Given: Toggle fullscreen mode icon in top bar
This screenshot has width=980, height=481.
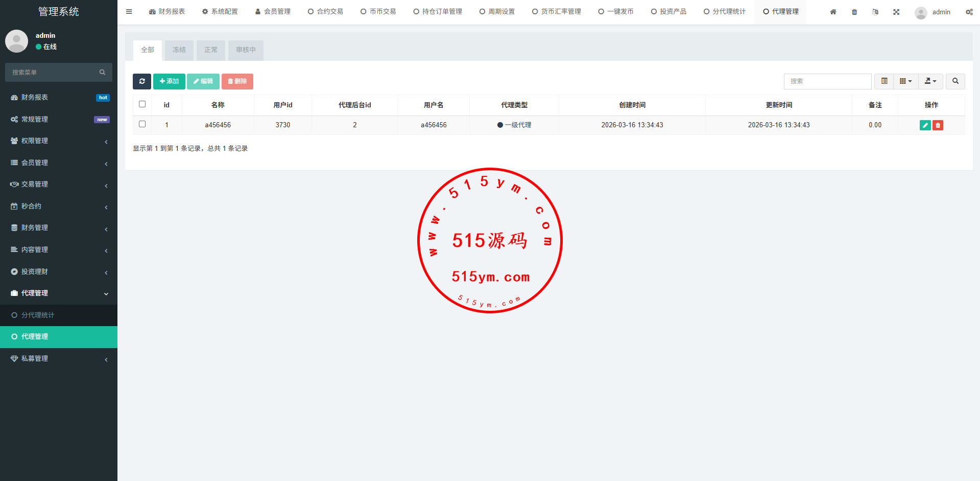Looking at the screenshot, I should 896,12.
